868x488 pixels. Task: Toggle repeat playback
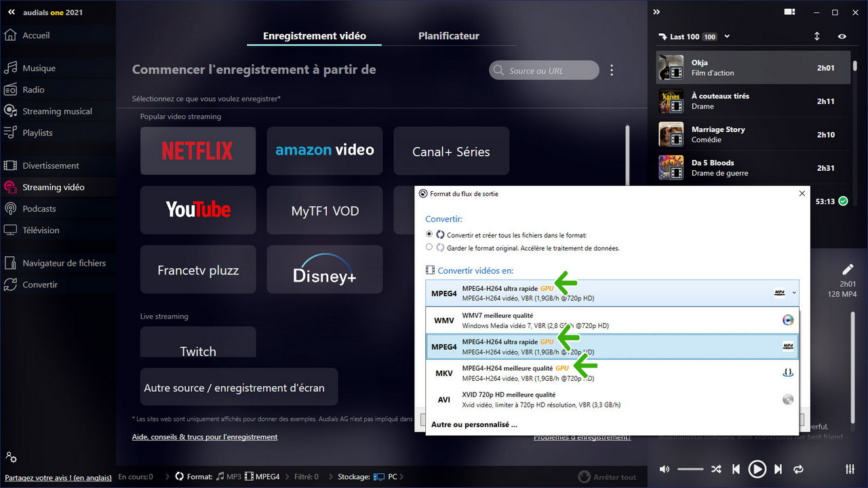coord(798,469)
